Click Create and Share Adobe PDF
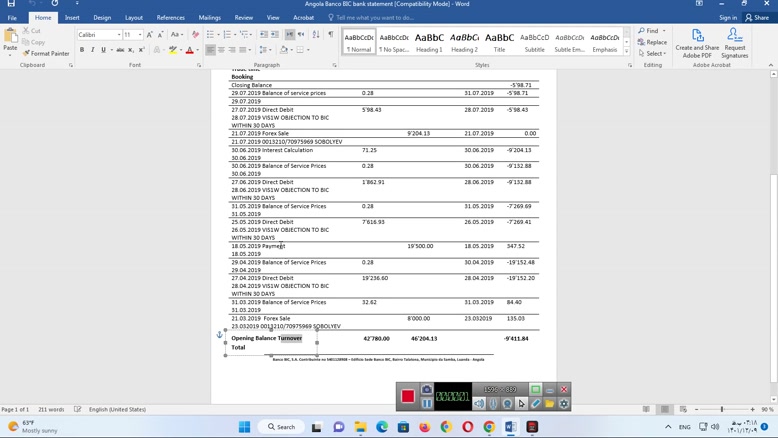The image size is (778, 438). [697, 42]
